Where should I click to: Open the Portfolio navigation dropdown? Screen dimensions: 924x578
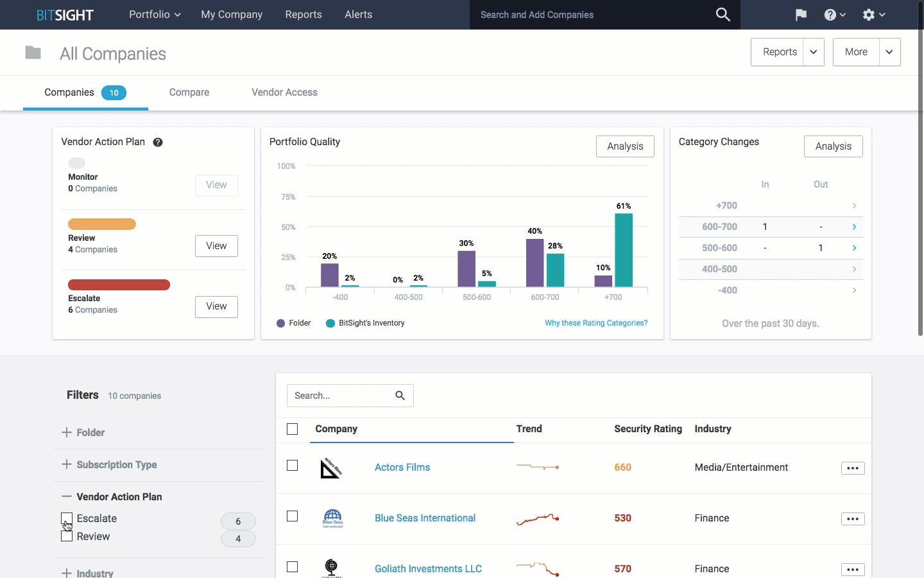click(154, 14)
